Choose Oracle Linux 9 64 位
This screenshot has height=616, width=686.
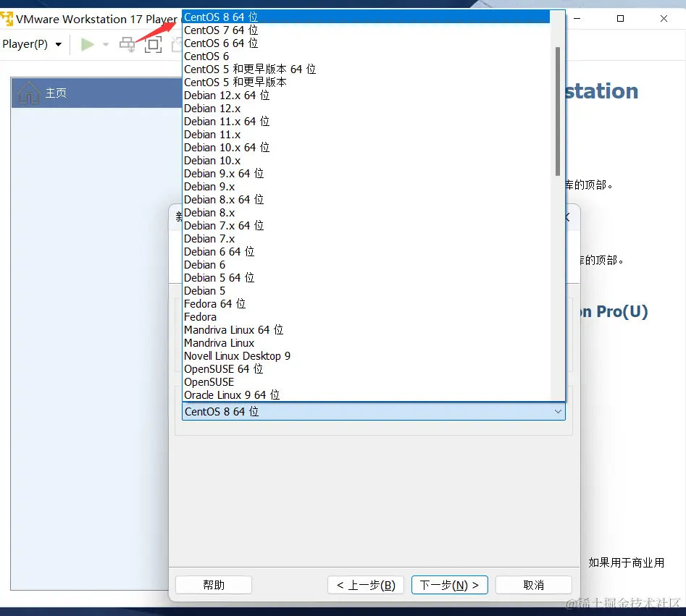pos(366,395)
